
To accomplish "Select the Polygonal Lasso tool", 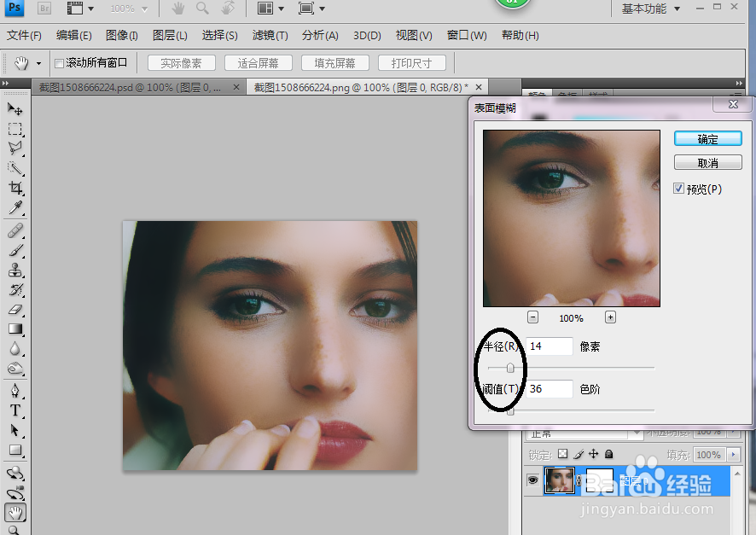I will pos(15,148).
